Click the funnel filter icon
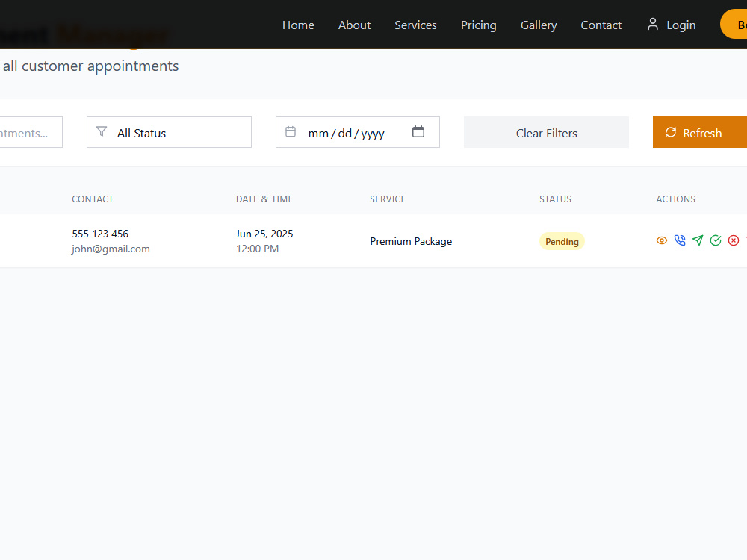The image size is (747, 560). [x=102, y=131]
